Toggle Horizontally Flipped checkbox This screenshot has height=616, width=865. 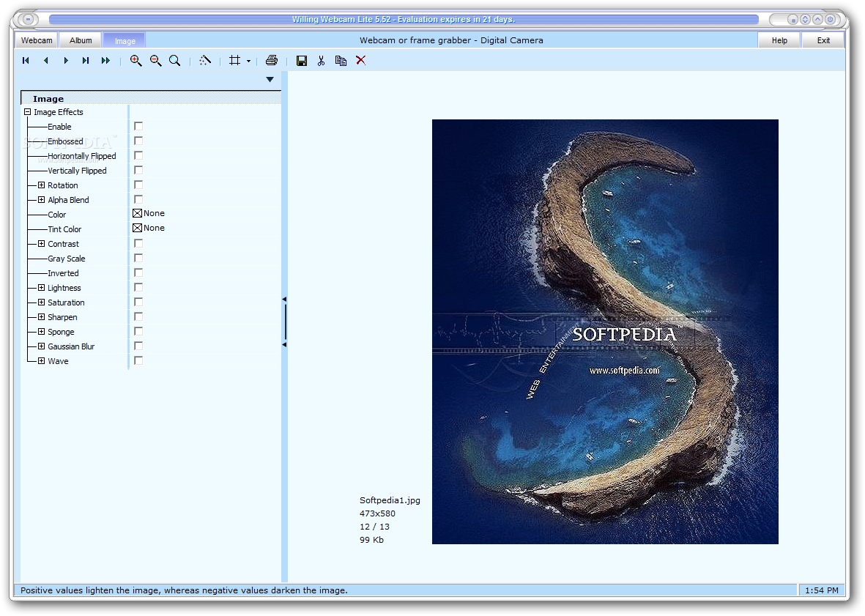(138, 155)
